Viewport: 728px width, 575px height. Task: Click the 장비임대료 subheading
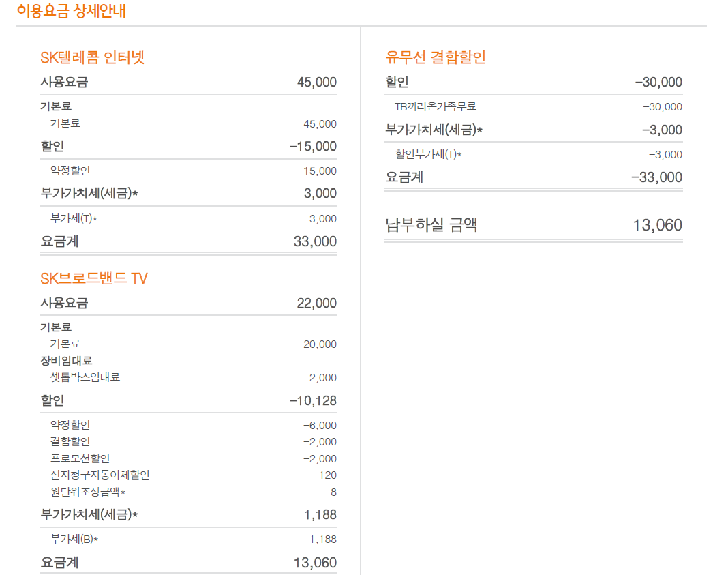pos(66,361)
